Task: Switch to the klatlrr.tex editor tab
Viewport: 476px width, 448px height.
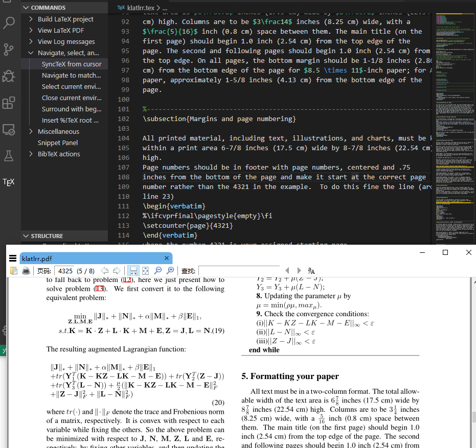Action: point(141,8)
